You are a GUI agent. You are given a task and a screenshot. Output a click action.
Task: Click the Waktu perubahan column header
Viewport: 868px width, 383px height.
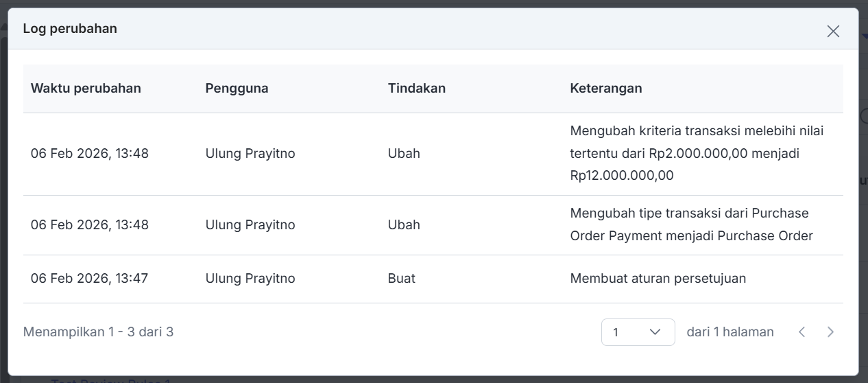click(x=86, y=89)
